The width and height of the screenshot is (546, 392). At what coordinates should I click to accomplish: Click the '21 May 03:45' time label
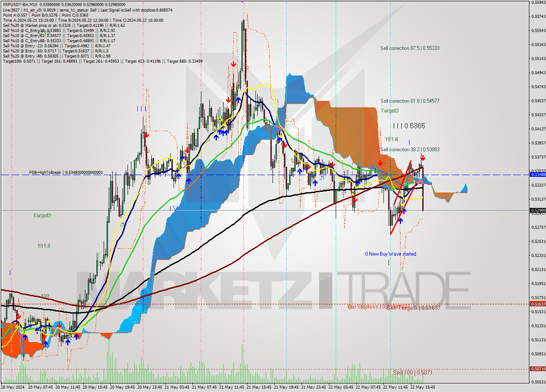[x=178, y=387]
